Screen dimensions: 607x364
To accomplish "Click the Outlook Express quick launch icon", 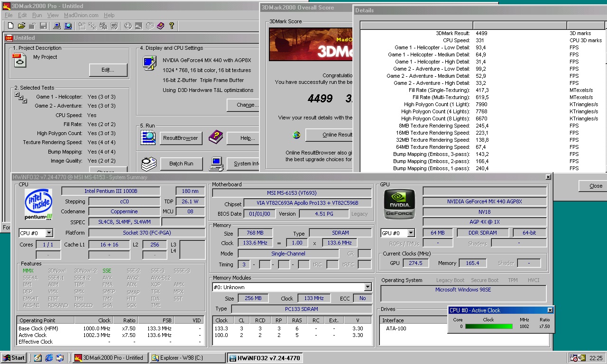I will [x=60, y=358].
